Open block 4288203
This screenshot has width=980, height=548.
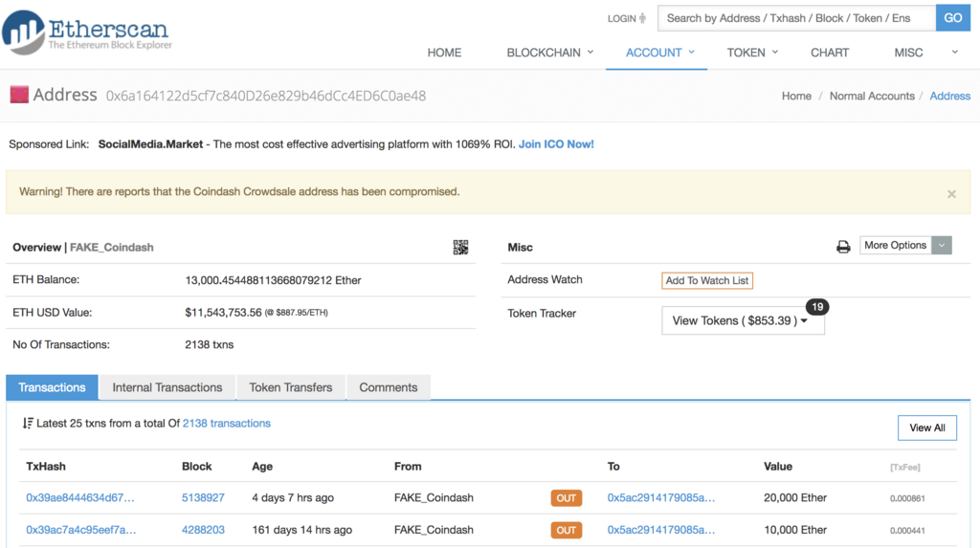pyautogui.click(x=203, y=530)
